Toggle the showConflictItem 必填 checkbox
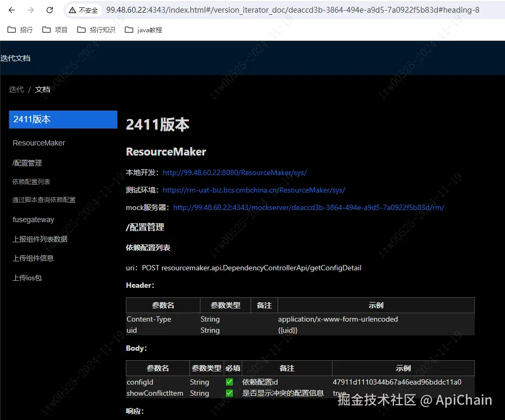 coord(229,393)
